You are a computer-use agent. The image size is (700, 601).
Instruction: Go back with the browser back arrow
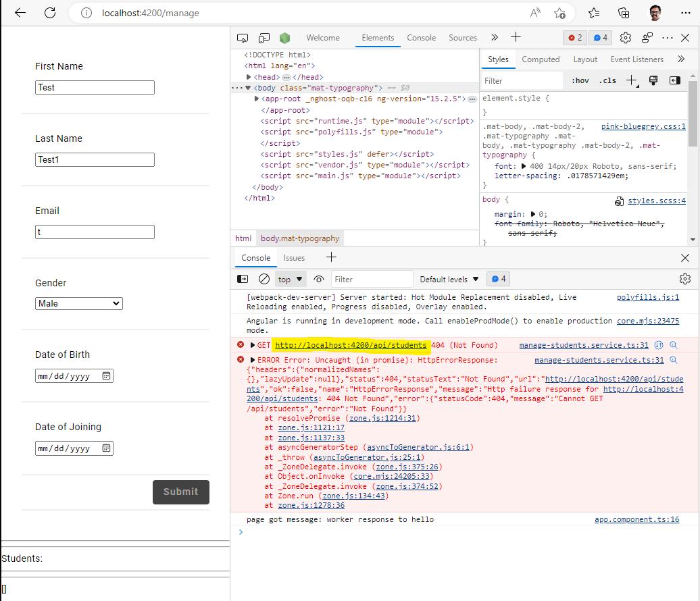pyautogui.click(x=20, y=13)
